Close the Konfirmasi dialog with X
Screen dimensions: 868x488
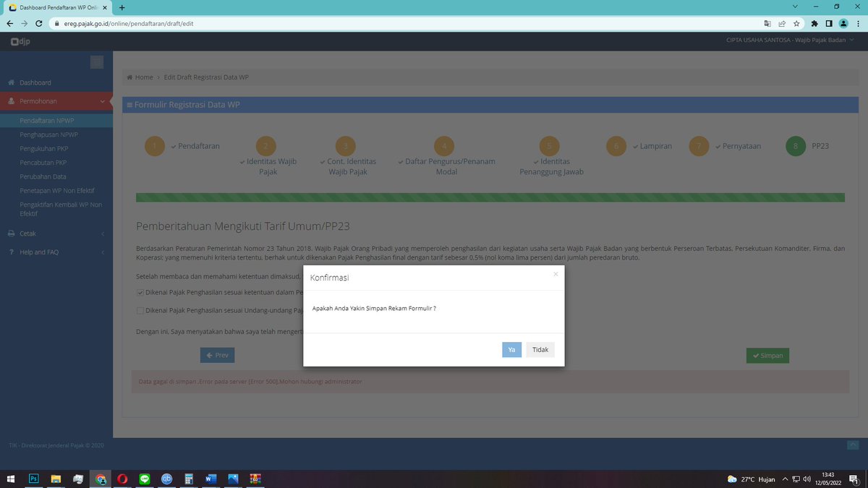click(x=556, y=274)
